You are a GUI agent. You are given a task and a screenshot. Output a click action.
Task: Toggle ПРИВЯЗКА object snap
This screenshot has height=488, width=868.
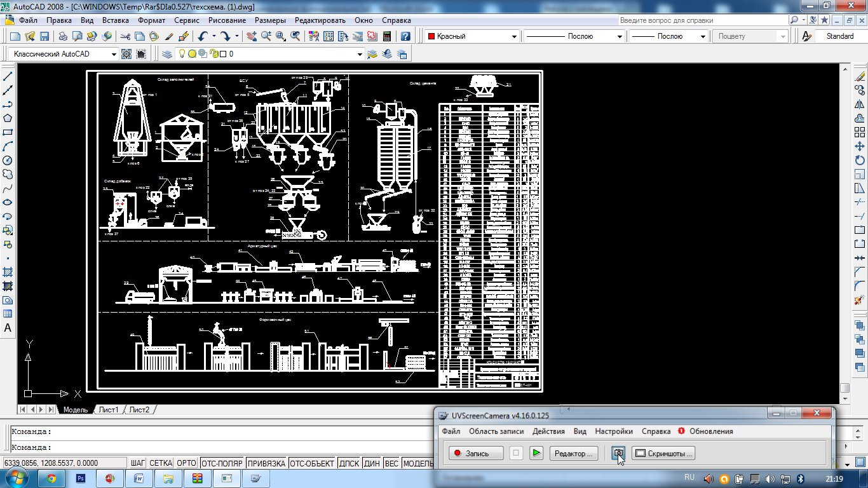[266, 463]
